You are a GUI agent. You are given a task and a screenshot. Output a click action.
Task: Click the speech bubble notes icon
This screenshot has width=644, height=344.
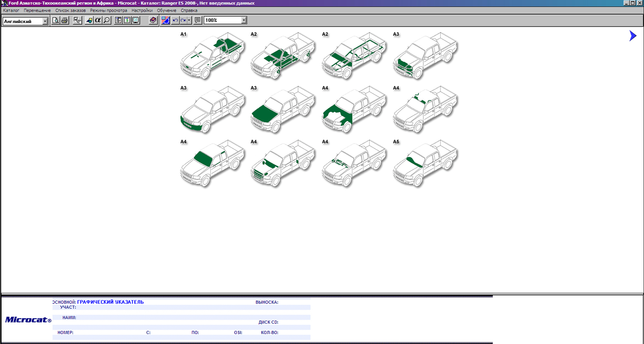pos(197,20)
